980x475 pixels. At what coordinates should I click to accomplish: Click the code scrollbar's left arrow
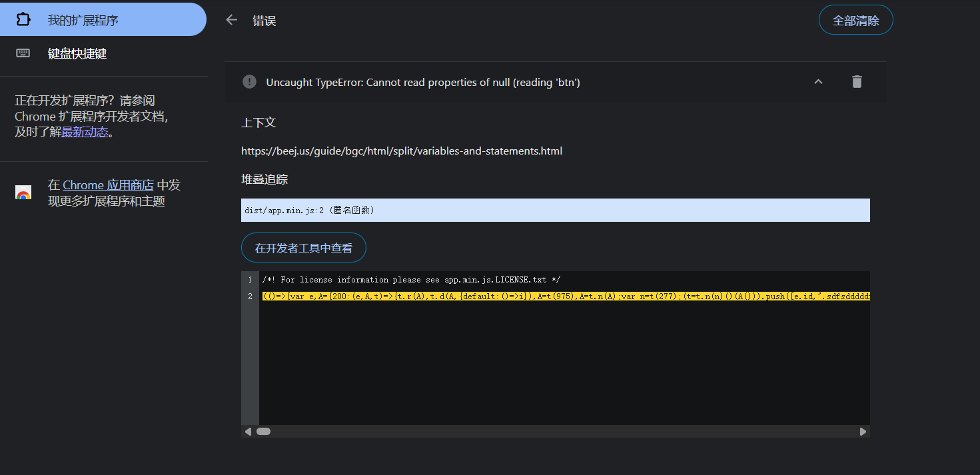(x=248, y=432)
